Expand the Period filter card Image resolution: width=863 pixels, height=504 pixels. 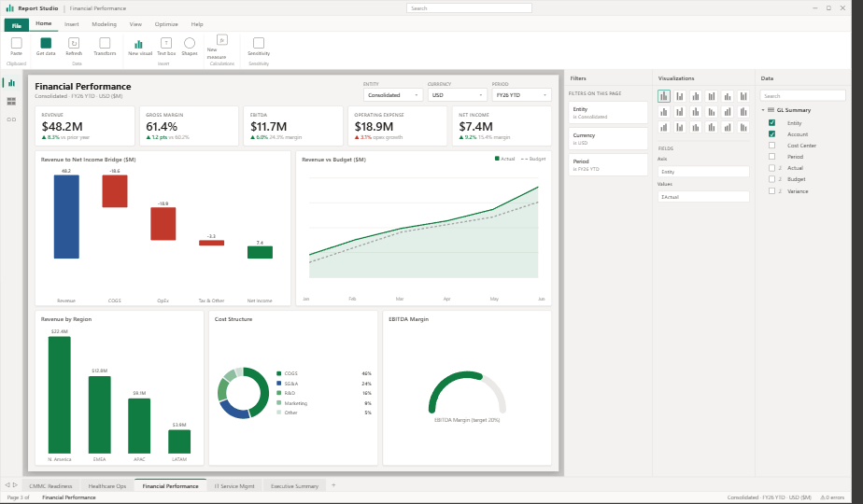[608, 164]
